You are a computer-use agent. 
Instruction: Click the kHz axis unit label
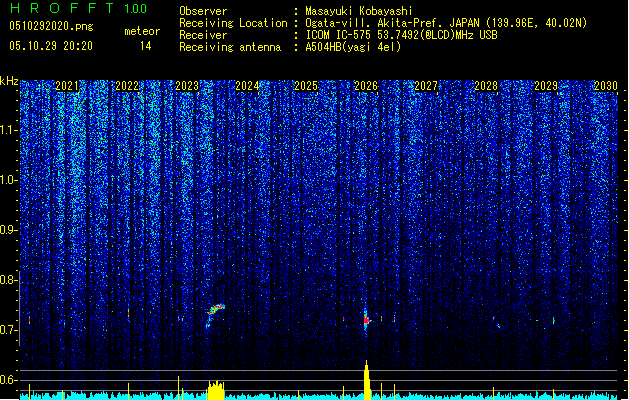coord(9,81)
